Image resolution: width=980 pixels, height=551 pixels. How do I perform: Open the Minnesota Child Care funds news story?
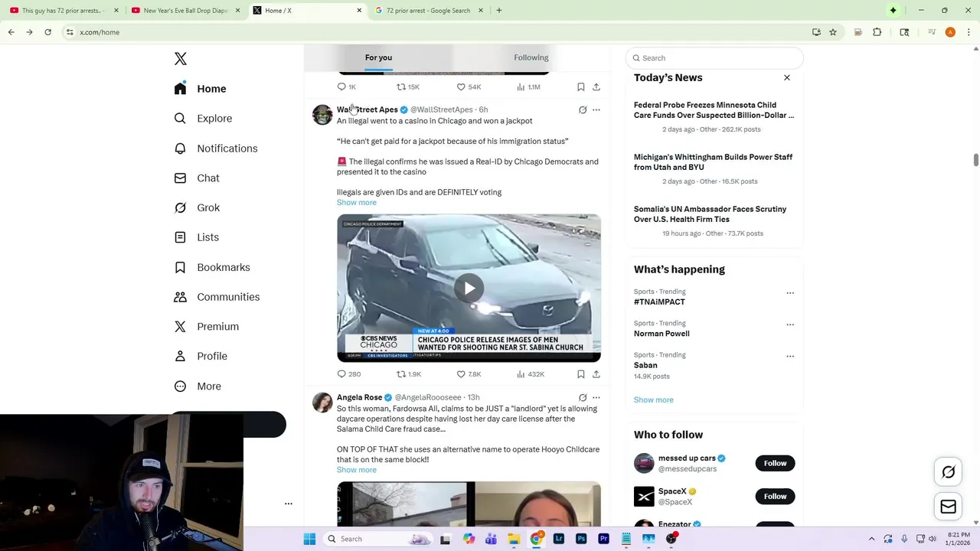(x=714, y=110)
